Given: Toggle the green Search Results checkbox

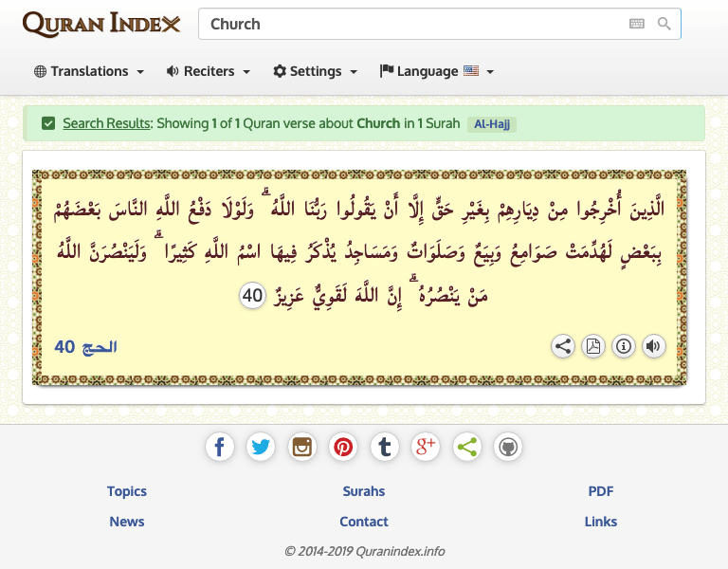Looking at the screenshot, I should (x=48, y=123).
